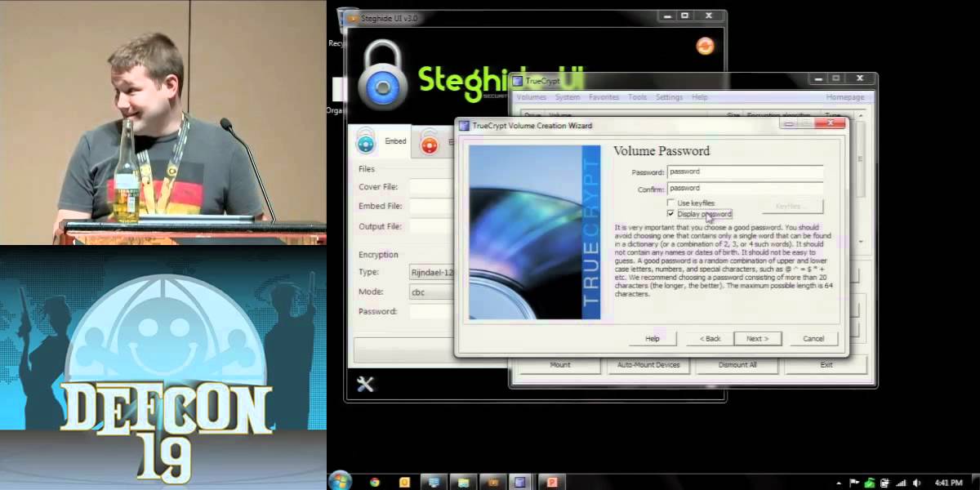Image resolution: width=980 pixels, height=490 pixels.
Task: Open the System menu in TrueCrypt
Action: pyautogui.click(x=567, y=97)
